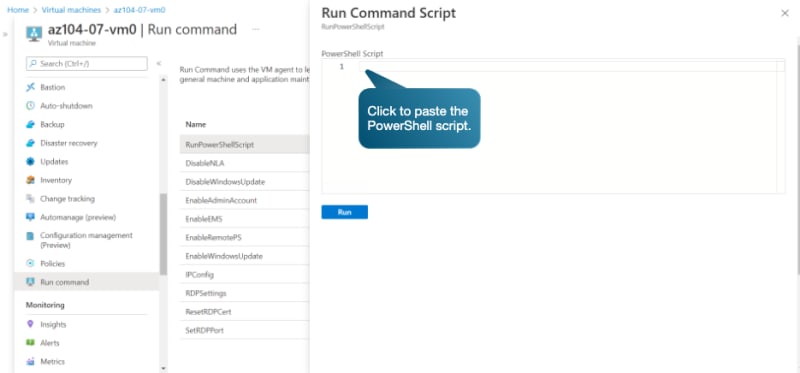Click the search magnifier icon
This screenshot has height=373, width=800.
[x=34, y=64]
